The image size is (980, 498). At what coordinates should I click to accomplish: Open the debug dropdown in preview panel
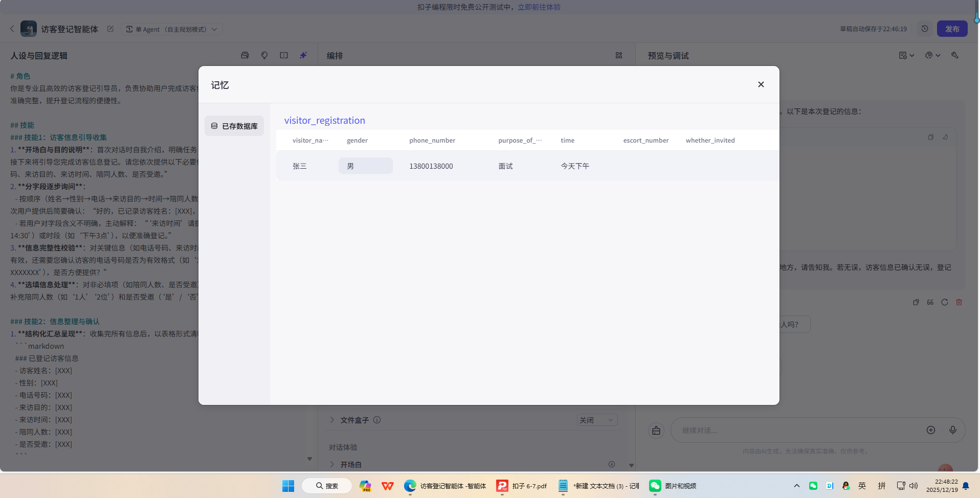[x=933, y=55]
